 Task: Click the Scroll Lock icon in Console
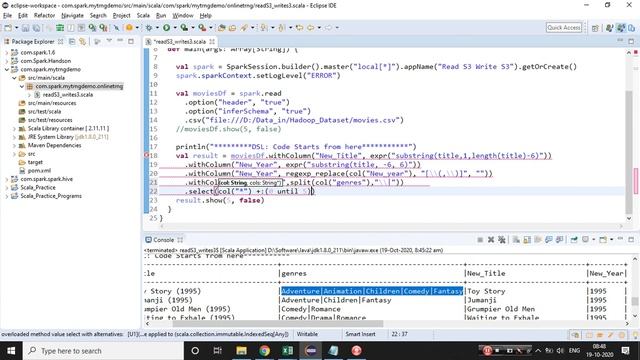coord(527,240)
